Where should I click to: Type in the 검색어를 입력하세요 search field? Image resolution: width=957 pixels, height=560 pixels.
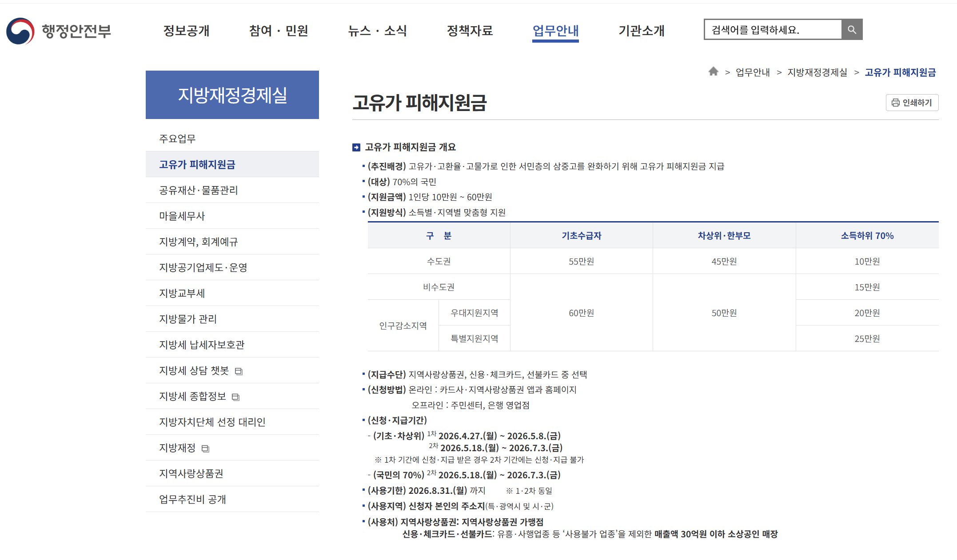(x=773, y=30)
